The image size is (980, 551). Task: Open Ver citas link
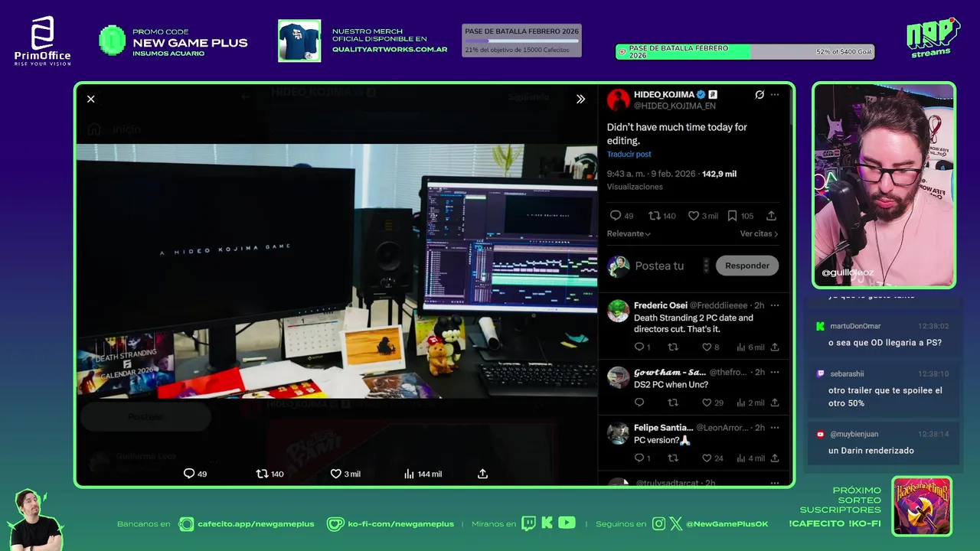click(759, 233)
